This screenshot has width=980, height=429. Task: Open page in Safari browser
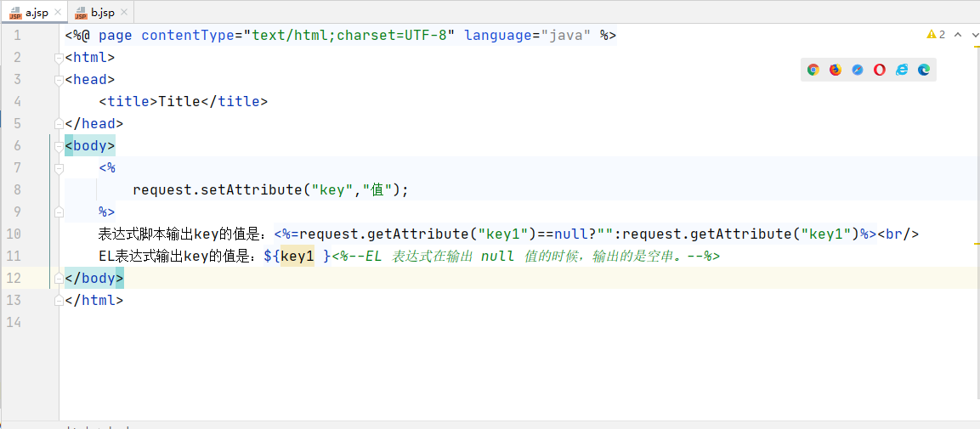pos(858,70)
